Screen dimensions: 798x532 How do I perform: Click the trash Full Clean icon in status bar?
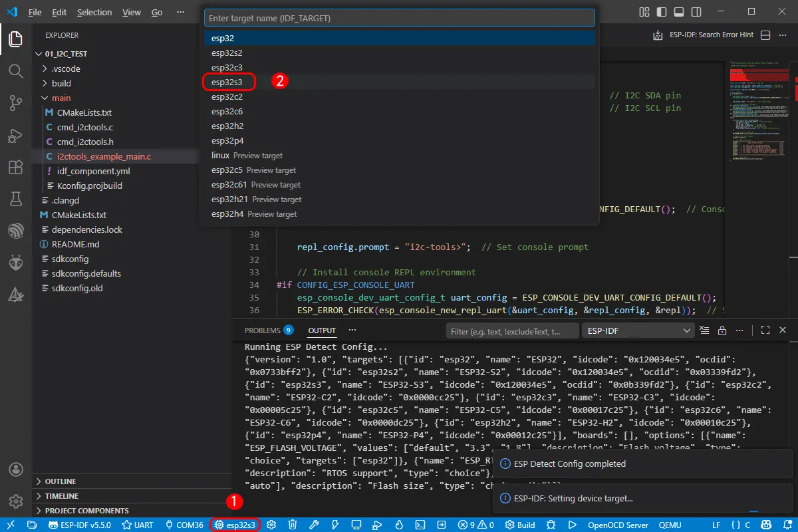point(292,525)
